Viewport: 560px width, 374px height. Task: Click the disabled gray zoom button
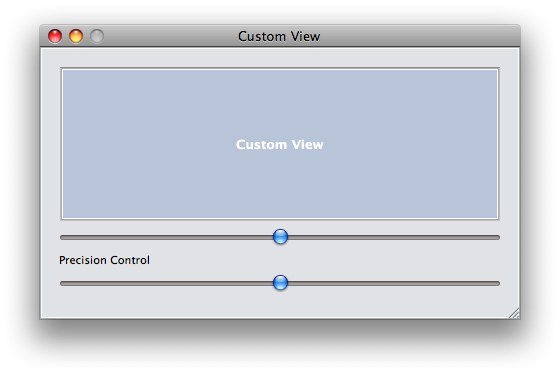(97, 36)
